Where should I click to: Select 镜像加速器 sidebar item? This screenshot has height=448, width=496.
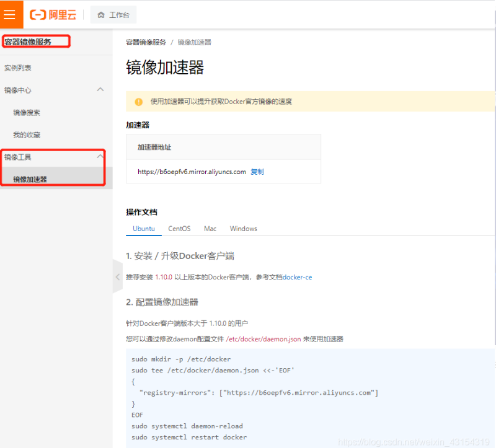click(x=56, y=179)
